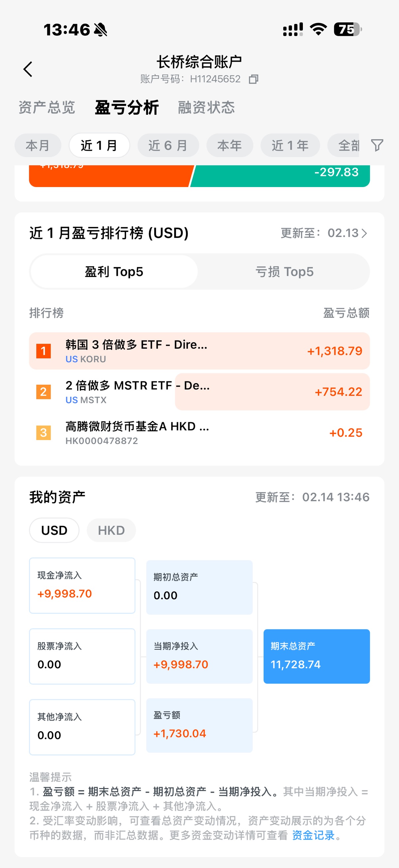The image size is (399, 868).
Task: Open the filter funnel icon
Action: (x=377, y=145)
